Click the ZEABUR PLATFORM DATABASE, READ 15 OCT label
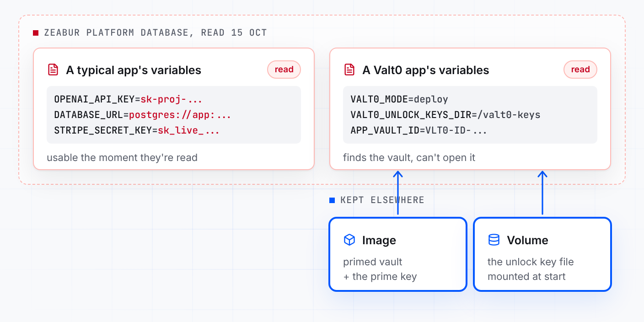 pos(156,33)
